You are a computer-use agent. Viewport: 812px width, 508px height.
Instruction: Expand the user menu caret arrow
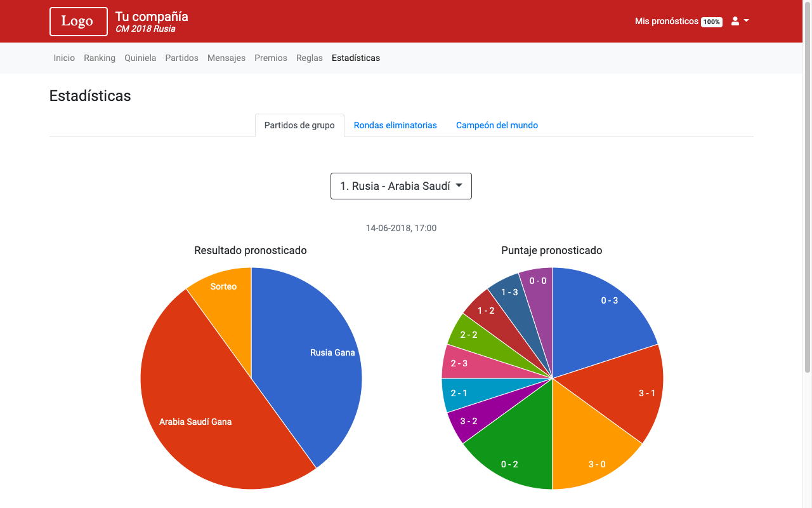pos(746,21)
